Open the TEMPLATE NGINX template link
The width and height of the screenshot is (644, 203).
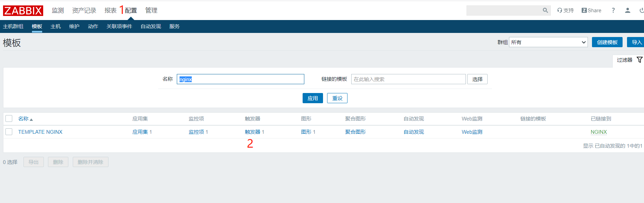point(40,132)
